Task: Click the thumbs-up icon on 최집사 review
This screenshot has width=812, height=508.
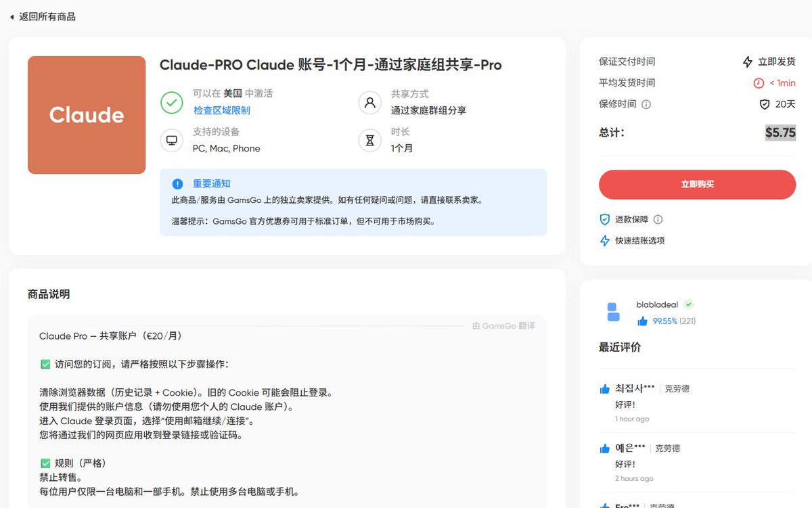Action: pos(604,388)
